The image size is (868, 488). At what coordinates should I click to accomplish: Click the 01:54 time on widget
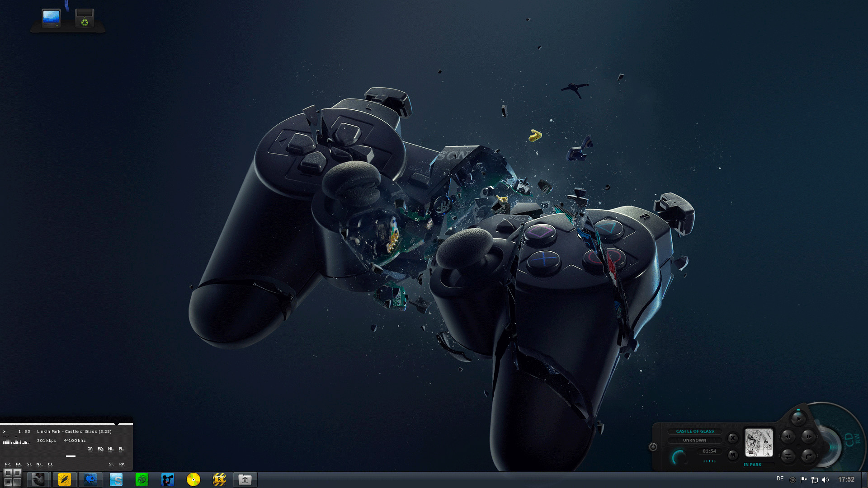[709, 451]
